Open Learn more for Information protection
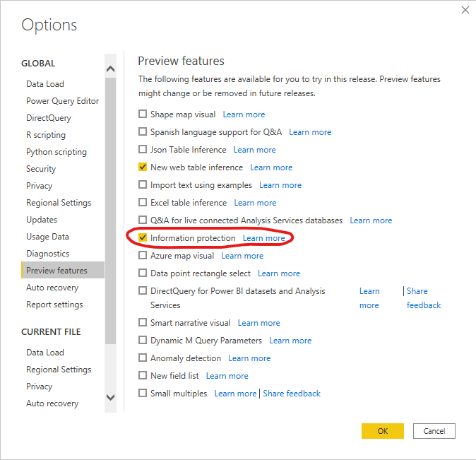The height and width of the screenshot is (460, 476). tap(264, 238)
